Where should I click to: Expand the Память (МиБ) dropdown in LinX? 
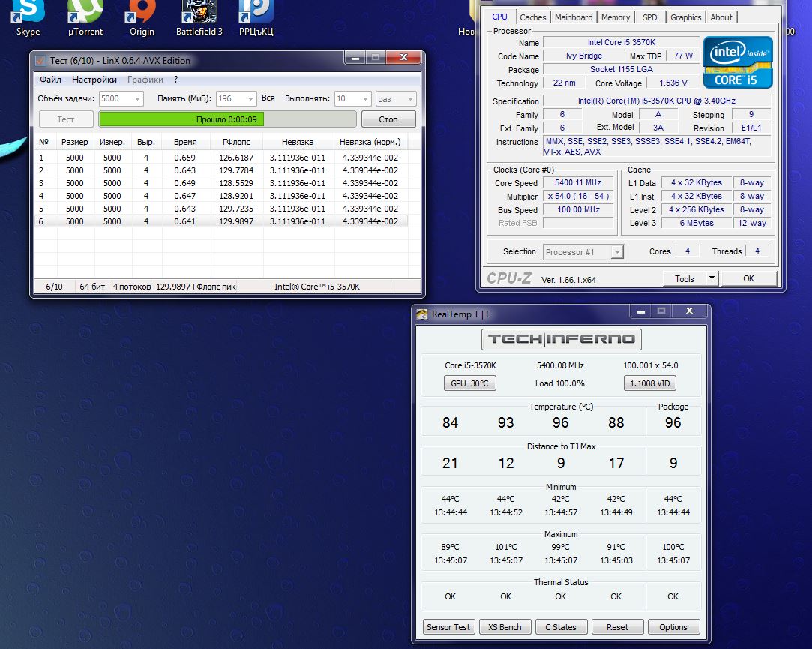coord(250,98)
